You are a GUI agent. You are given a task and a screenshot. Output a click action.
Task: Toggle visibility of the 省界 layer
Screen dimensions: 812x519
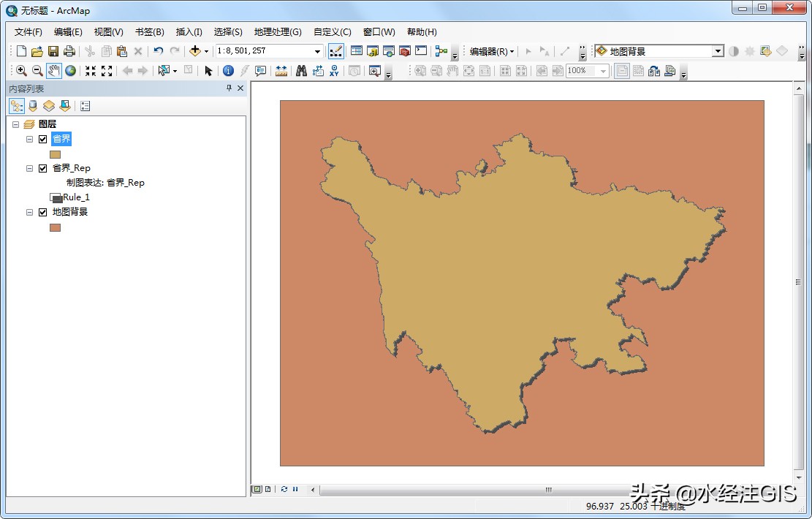(42, 139)
